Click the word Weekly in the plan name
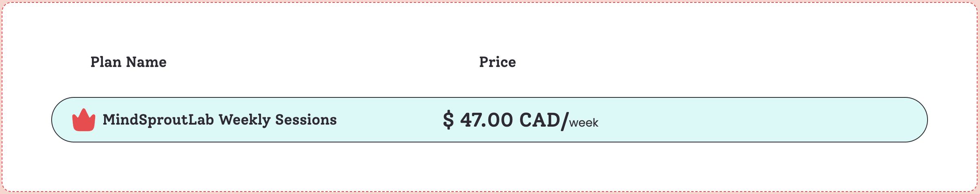Viewport: 980px width, 194px height. click(x=244, y=120)
